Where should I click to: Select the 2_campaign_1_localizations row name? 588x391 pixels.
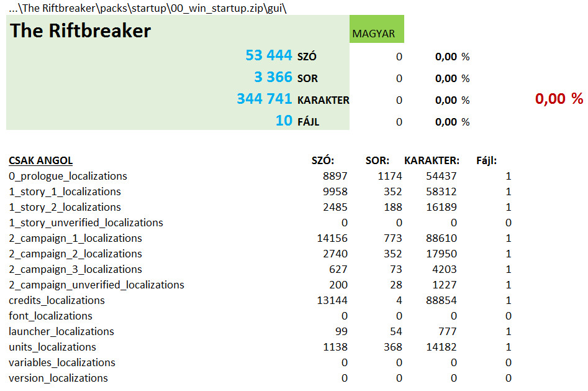tap(75, 238)
